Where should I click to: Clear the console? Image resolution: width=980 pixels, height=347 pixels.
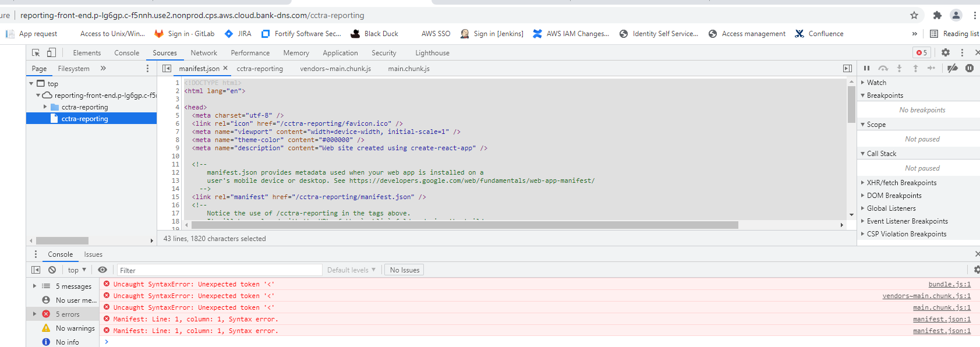click(52, 270)
